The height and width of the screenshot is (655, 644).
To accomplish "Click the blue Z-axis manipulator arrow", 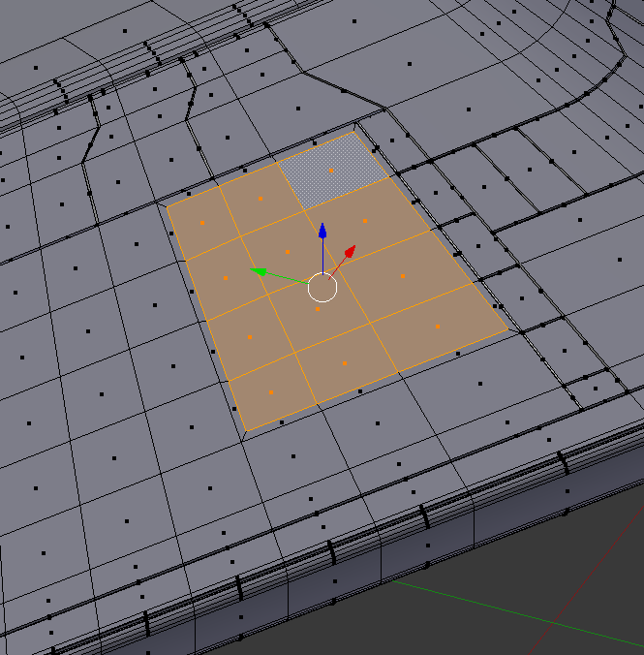I will pos(322,231).
